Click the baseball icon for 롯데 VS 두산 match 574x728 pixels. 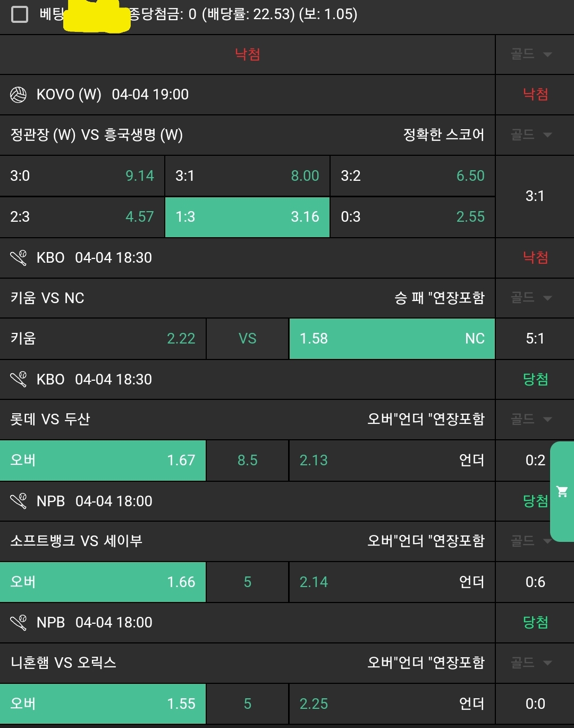click(x=18, y=379)
